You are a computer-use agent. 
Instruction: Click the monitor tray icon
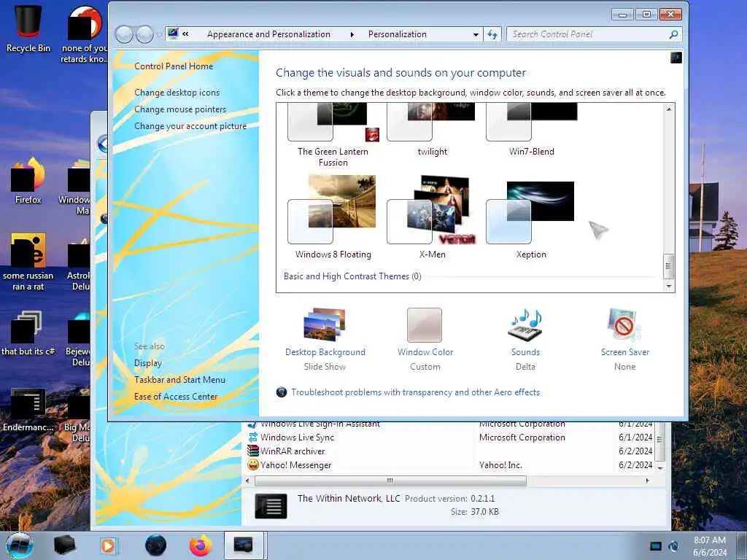coord(656,546)
